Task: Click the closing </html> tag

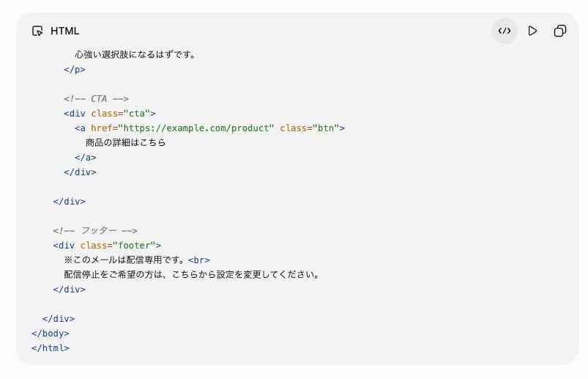Action: pos(51,348)
